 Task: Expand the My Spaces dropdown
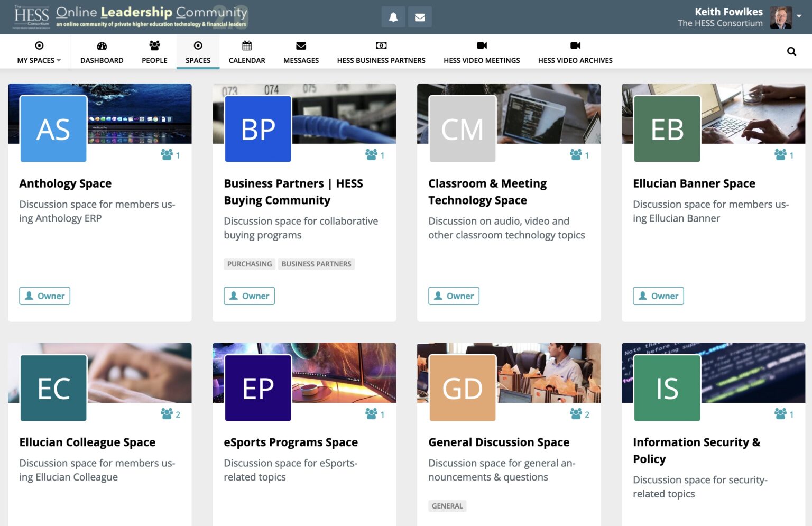38,60
